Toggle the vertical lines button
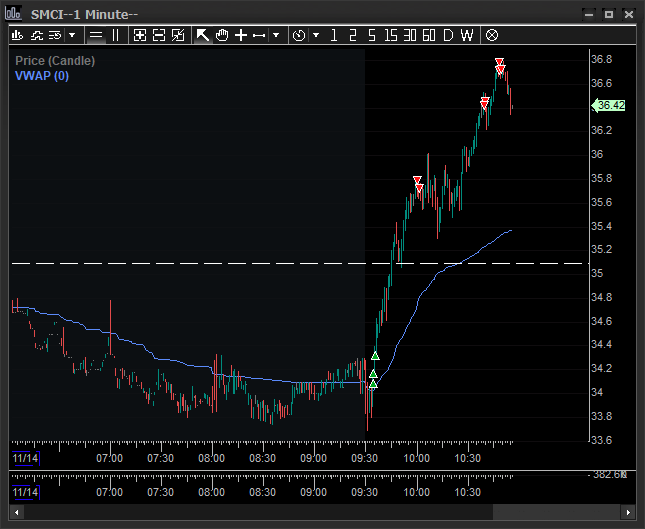 pos(116,35)
